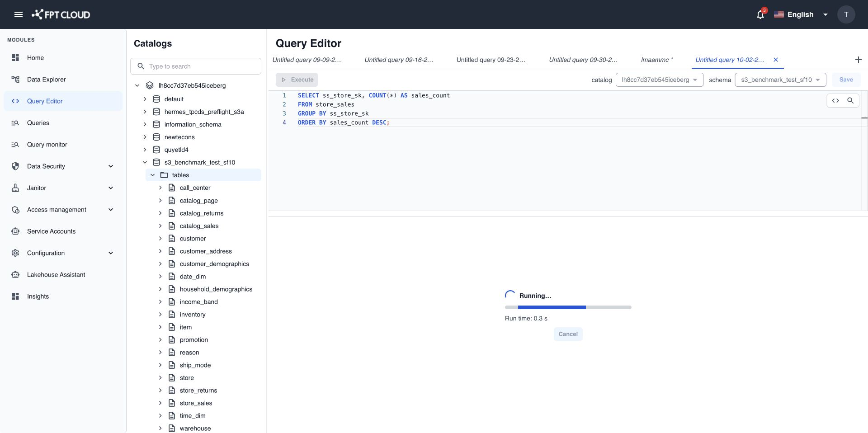Viewport: 868px width, 433px height.
Task: Cancel the running query
Action: (x=568, y=334)
